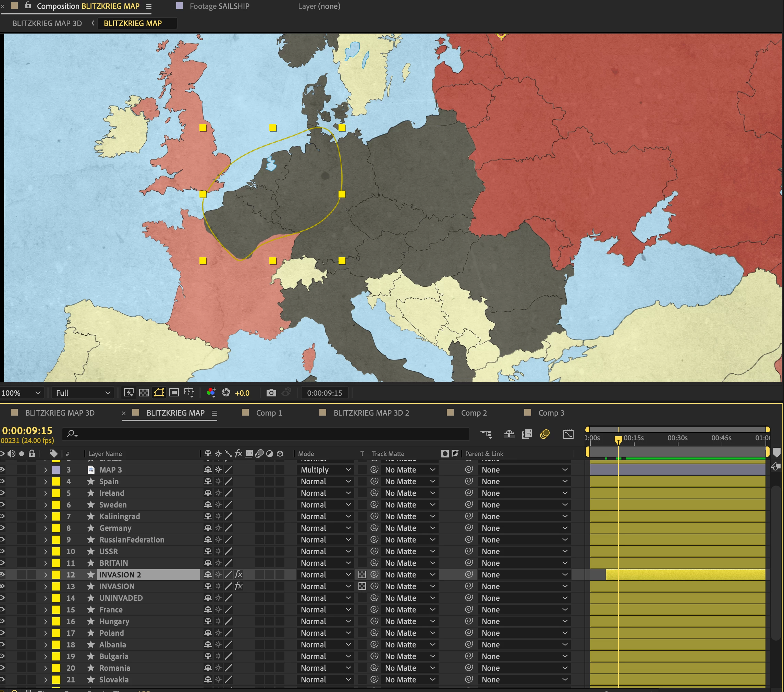Toggle the Frame Blending switch
784x692 pixels.
pyautogui.click(x=527, y=434)
